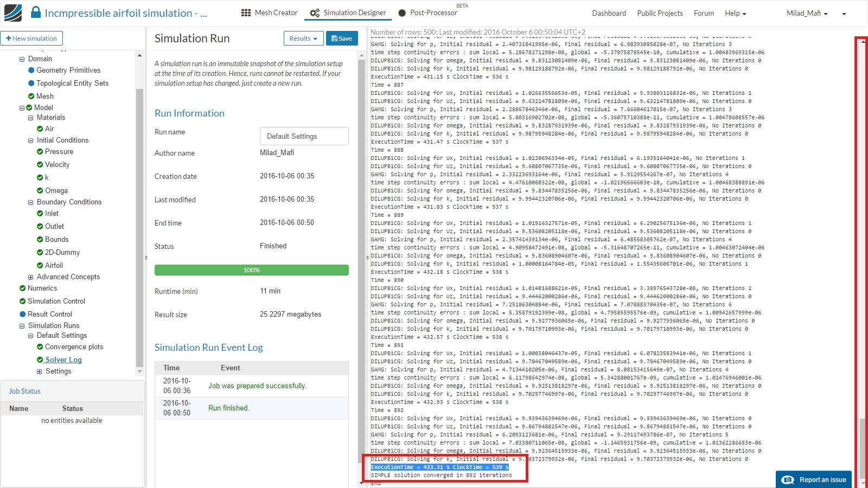Open the Forum link
This screenshot has width=868, height=488.
(704, 13)
